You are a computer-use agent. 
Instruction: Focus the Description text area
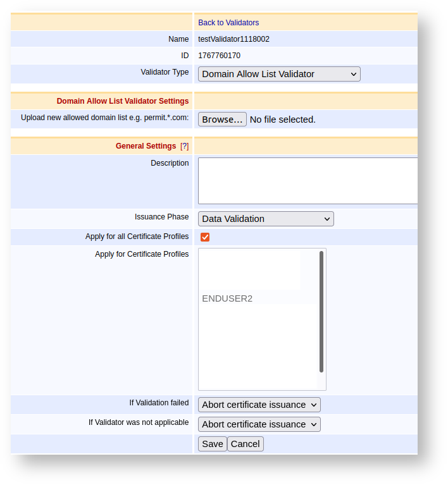tap(308, 180)
